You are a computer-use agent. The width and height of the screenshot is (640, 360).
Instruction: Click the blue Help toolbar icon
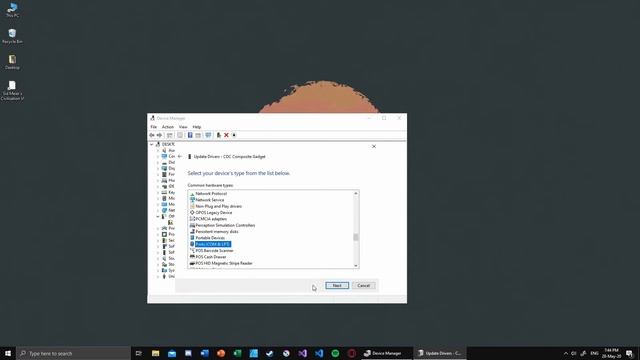tap(190, 135)
